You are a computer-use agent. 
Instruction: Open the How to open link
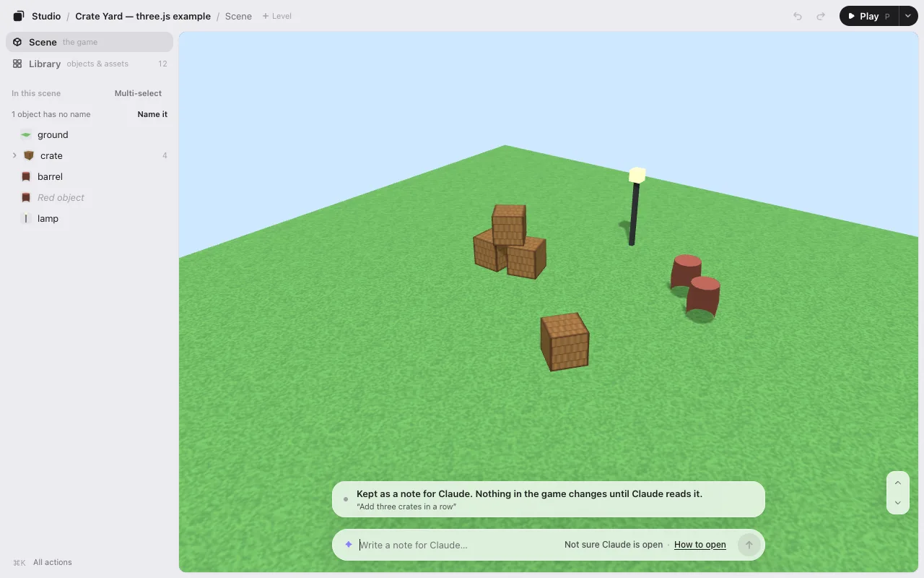pyautogui.click(x=700, y=545)
